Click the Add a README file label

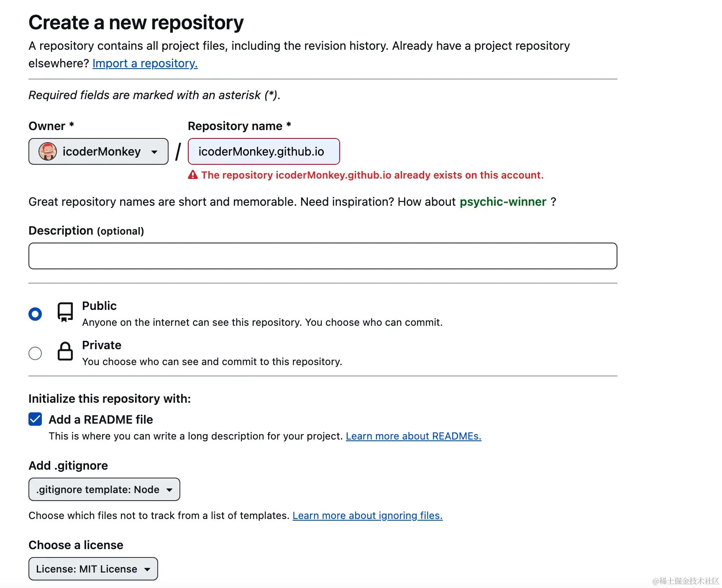tap(101, 419)
